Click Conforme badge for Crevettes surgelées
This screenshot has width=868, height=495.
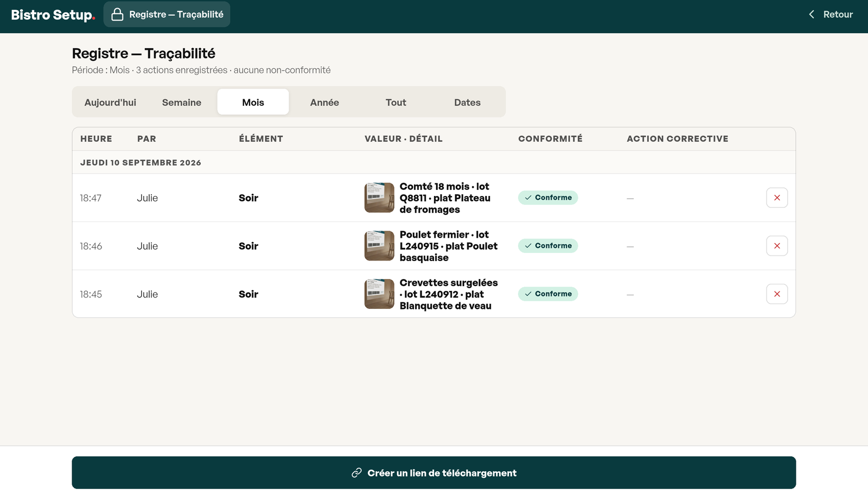[x=548, y=294]
